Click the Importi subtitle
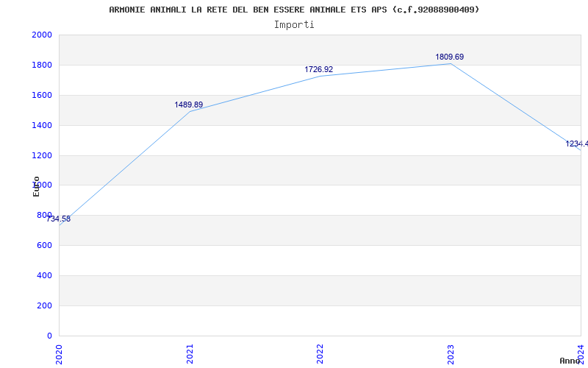The width and height of the screenshot is (588, 368). [294, 25]
